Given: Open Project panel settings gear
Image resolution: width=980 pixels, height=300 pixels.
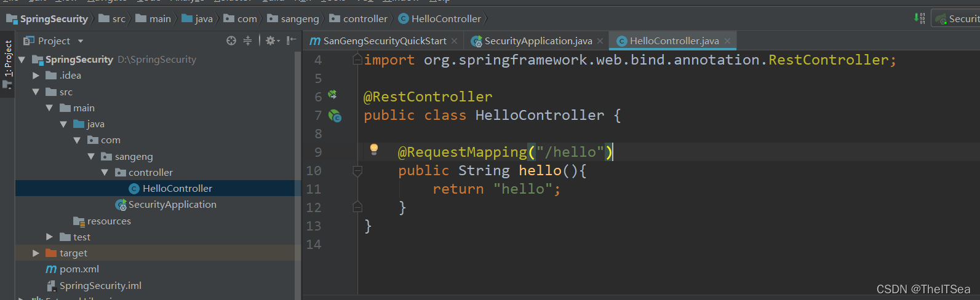Looking at the screenshot, I should coord(273,41).
